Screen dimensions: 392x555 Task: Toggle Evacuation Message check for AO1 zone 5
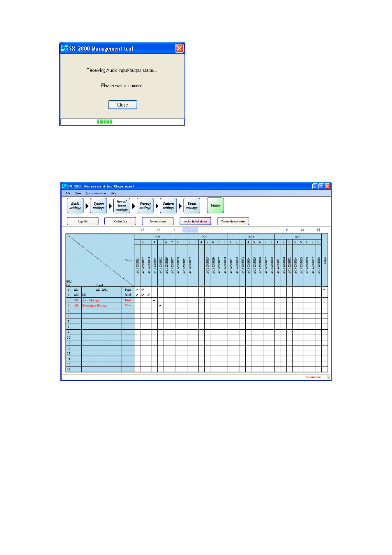160,305
